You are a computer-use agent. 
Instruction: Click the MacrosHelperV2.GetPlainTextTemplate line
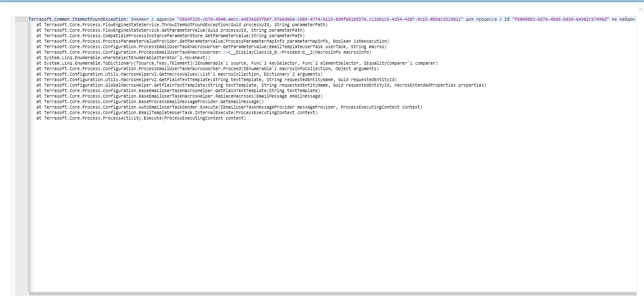[x=216, y=80]
